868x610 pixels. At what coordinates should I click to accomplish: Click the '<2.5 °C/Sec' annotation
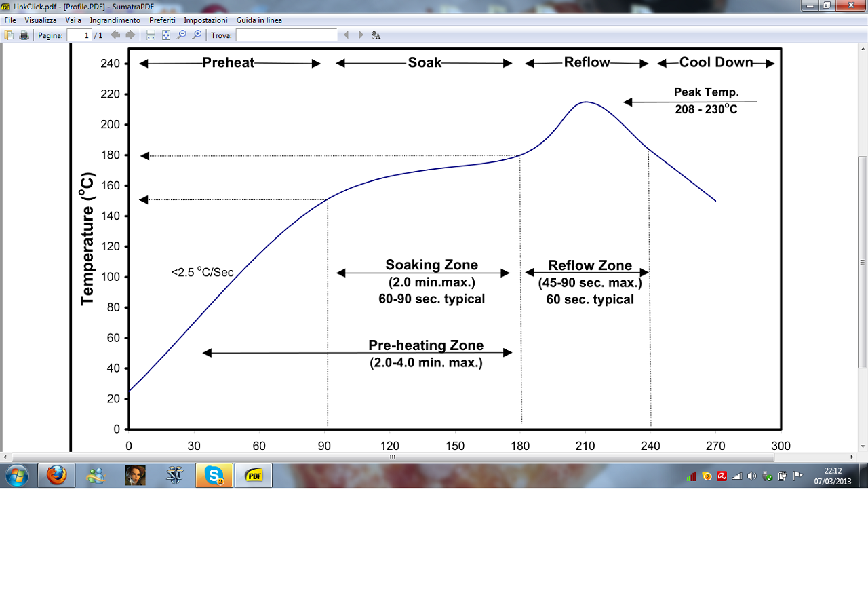click(202, 272)
